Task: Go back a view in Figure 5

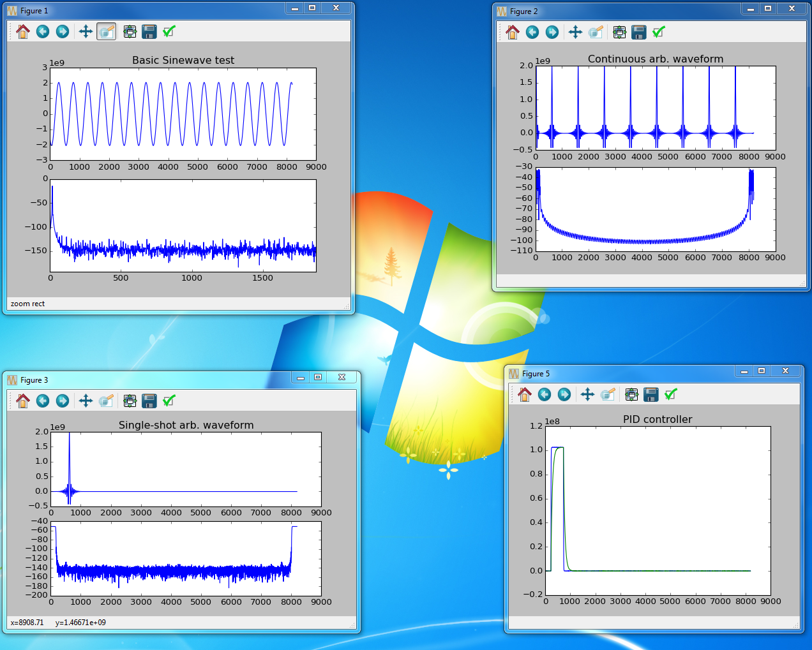Action: point(545,394)
